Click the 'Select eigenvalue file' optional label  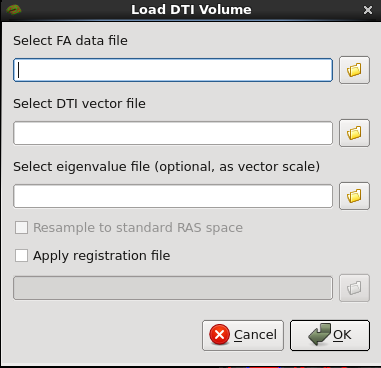(x=167, y=167)
